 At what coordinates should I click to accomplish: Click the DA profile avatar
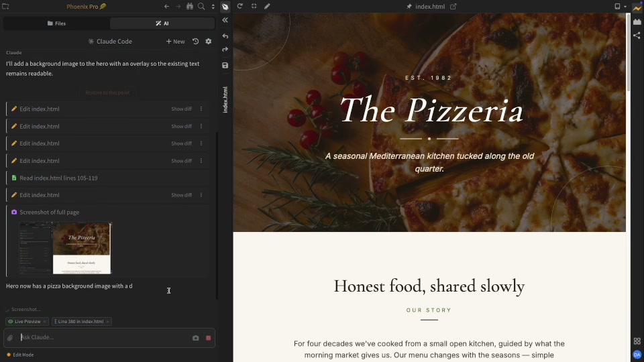[637, 355]
